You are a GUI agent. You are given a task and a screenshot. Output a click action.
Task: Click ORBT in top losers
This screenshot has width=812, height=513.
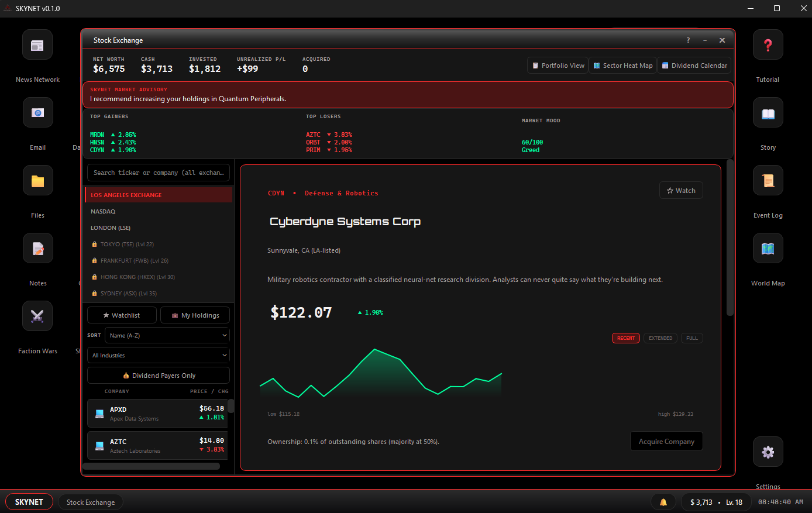313,142
